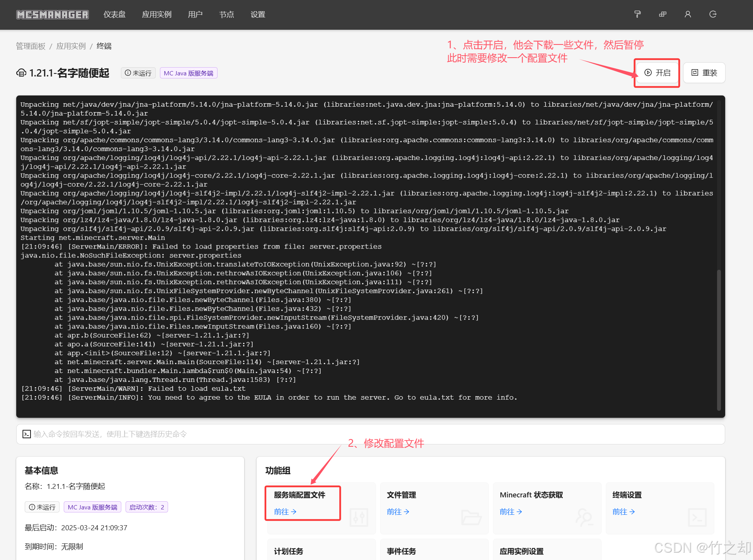The height and width of the screenshot is (560, 753).
Task: Click the logout icon in header
Action: click(x=713, y=14)
